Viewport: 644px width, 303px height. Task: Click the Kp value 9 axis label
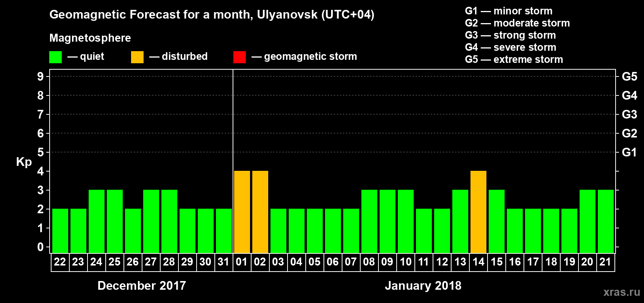coord(41,77)
